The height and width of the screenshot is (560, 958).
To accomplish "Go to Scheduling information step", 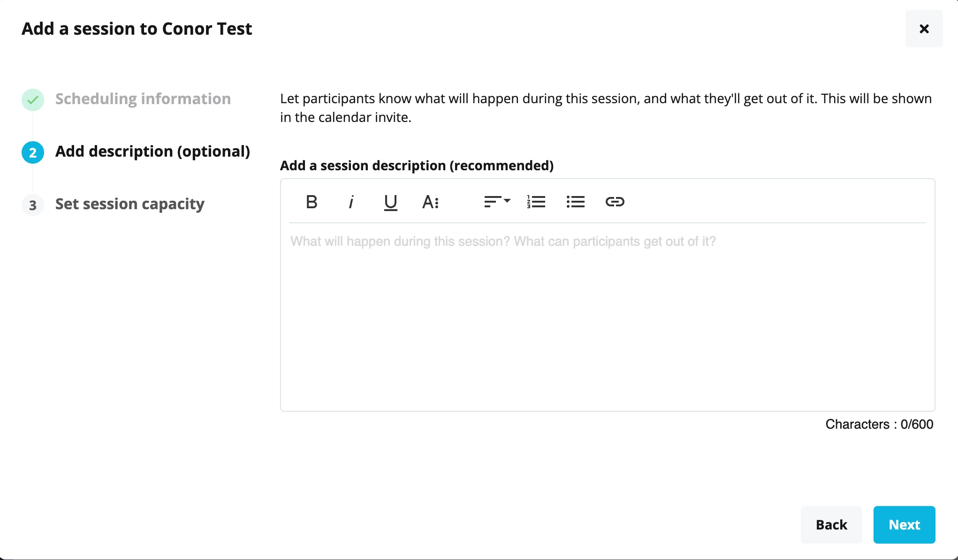I will (x=143, y=99).
